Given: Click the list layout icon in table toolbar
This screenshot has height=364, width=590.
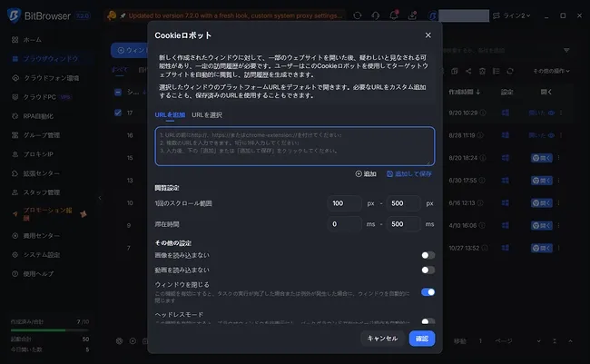Looking at the screenshot, I should pos(497,71).
